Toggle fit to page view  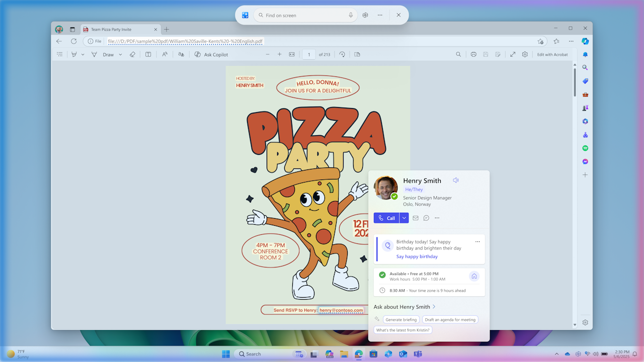[x=292, y=54]
